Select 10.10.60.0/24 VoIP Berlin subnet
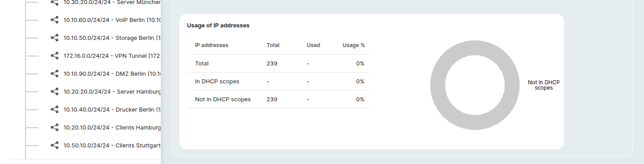Image resolution: width=644 pixels, height=164 pixels. [x=112, y=20]
